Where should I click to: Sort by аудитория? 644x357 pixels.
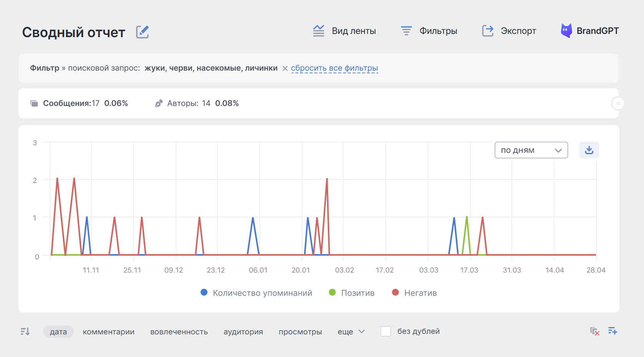[243, 332]
